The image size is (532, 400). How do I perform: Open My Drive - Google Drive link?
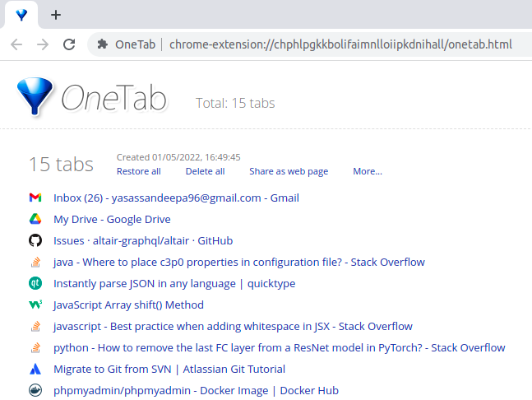click(x=112, y=220)
